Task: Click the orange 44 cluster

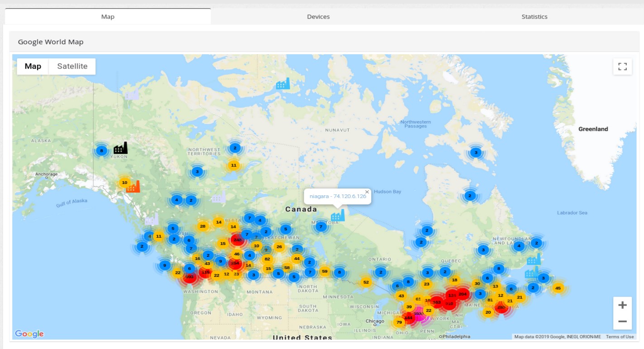Action: pos(296,259)
